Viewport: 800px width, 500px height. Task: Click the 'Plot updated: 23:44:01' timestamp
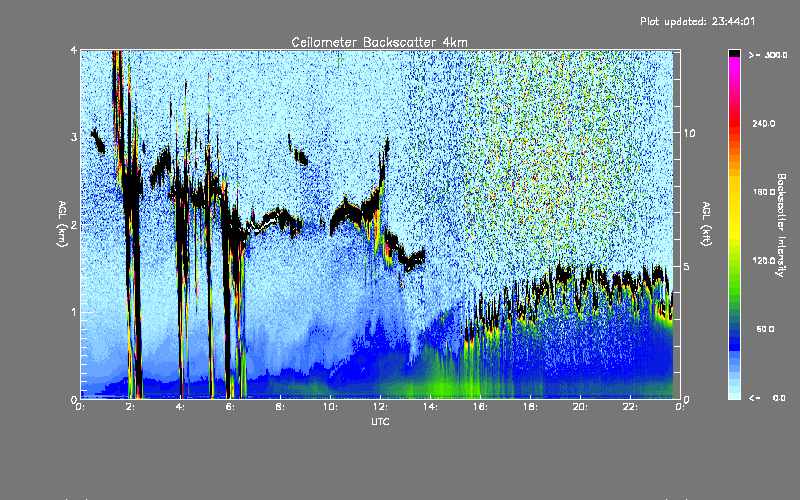click(x=697, y=21)
